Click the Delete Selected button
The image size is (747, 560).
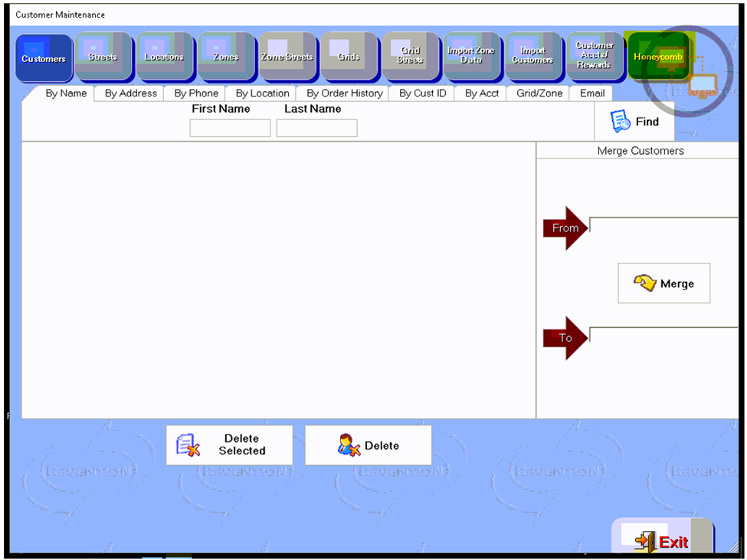pos(229,445)
